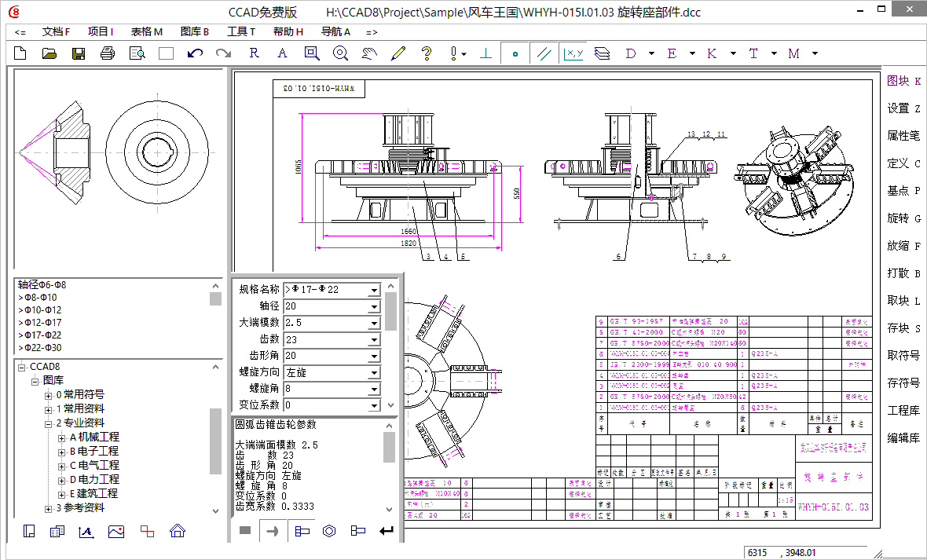
Task: Open the 大端模数 dropdown list
Action: (374, 323)
